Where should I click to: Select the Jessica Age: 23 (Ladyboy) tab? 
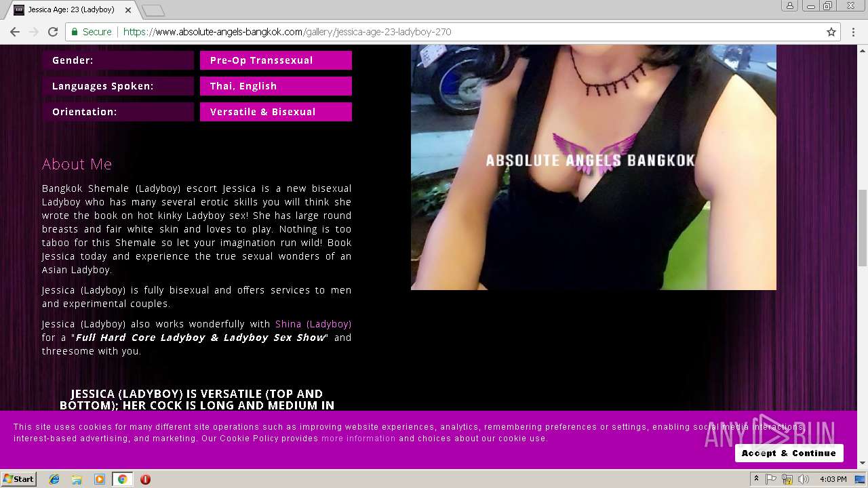pyautogui.click(x=71, y=10)
